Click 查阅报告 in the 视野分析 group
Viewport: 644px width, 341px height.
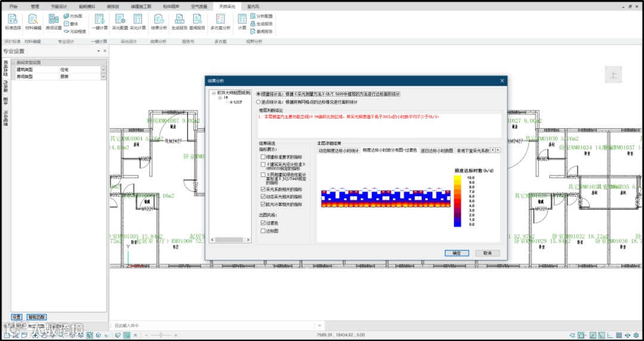click(x=261, y=31)
